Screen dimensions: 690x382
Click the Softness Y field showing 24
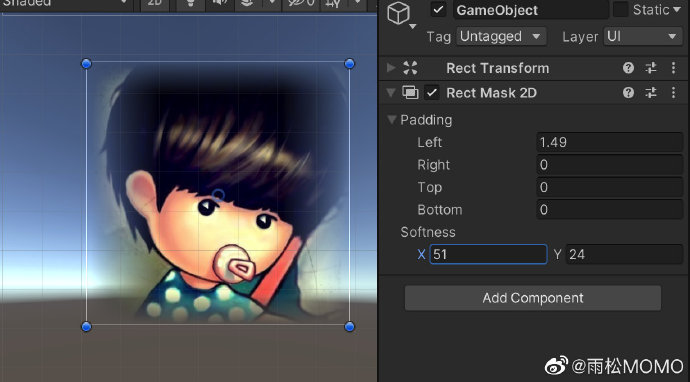click(x=624, y=254)
